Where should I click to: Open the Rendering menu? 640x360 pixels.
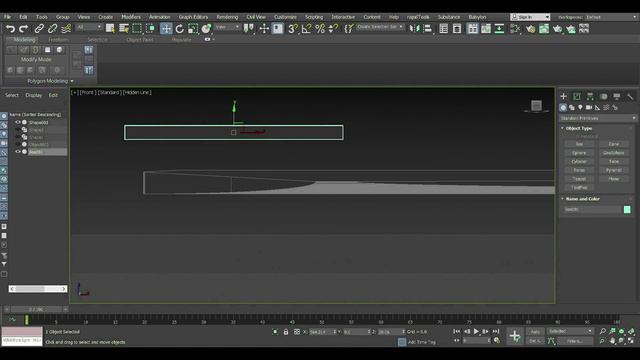click(227, 17)
